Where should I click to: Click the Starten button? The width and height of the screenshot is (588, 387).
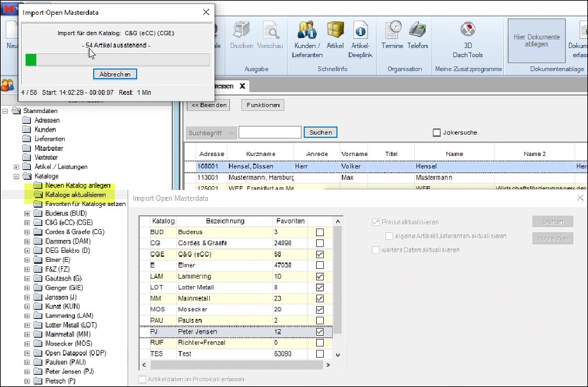point(553,222)
